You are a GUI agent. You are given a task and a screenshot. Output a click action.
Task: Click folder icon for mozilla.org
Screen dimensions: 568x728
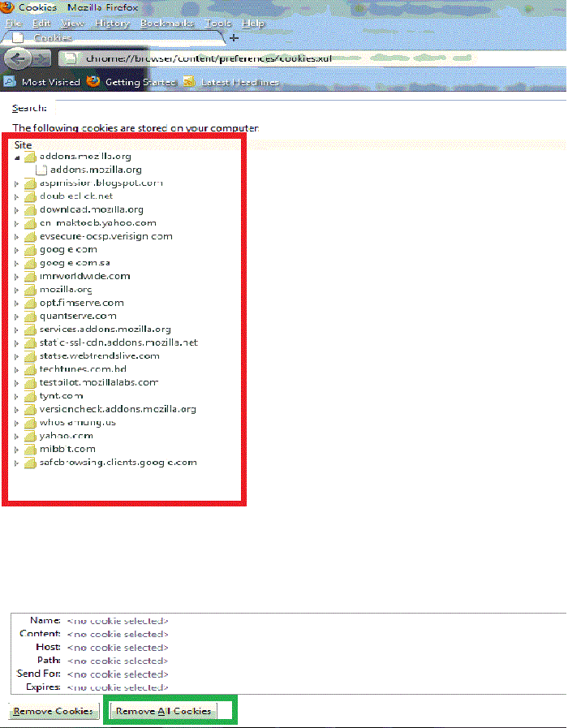coord(30,290)
